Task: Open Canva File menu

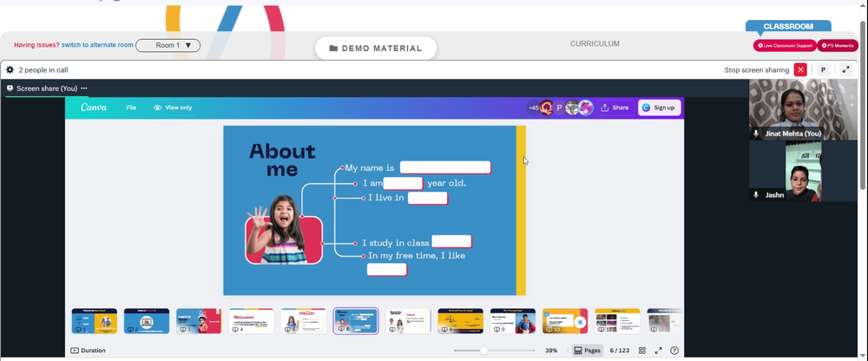Action: coord(131,108)
